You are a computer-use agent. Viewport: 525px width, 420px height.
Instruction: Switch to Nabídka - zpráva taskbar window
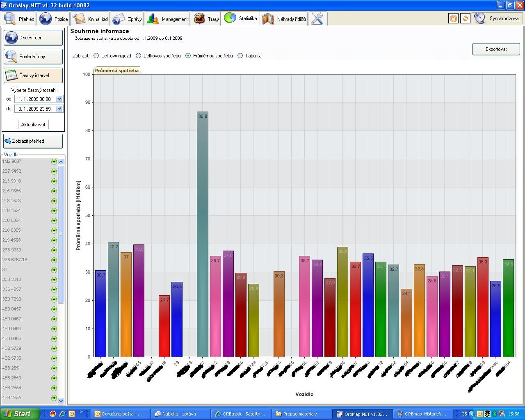[180, 414]
